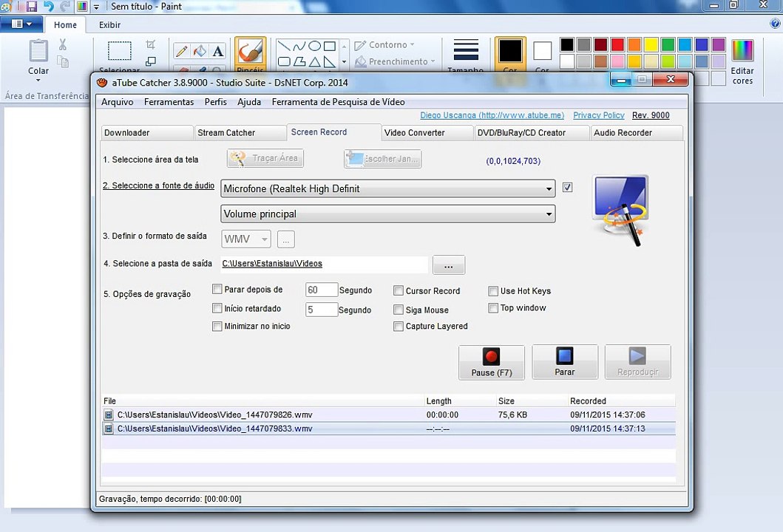783x532 pixels.
Task: Open the Exibir tab in Paint
Action: click(x=109, y=25)
